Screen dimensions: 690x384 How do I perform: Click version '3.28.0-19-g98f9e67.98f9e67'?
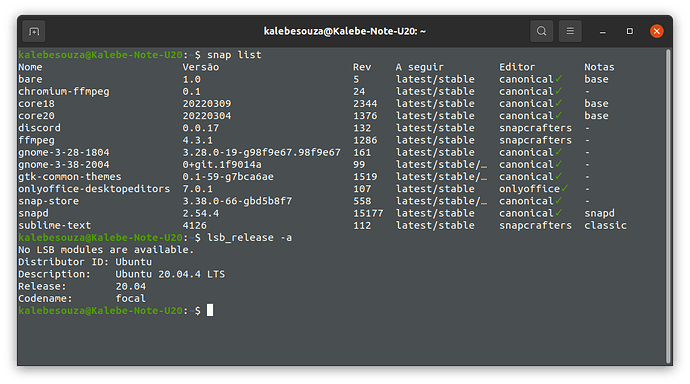[261, 152]
